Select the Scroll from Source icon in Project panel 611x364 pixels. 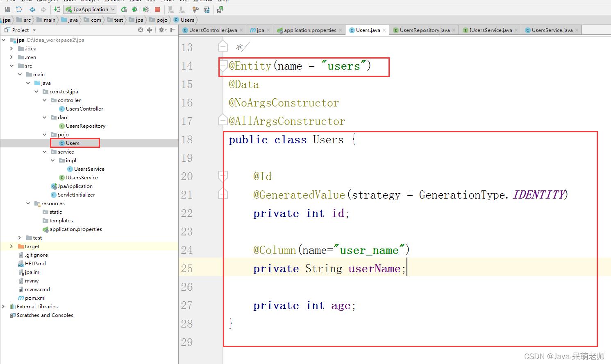coord(140,30)
